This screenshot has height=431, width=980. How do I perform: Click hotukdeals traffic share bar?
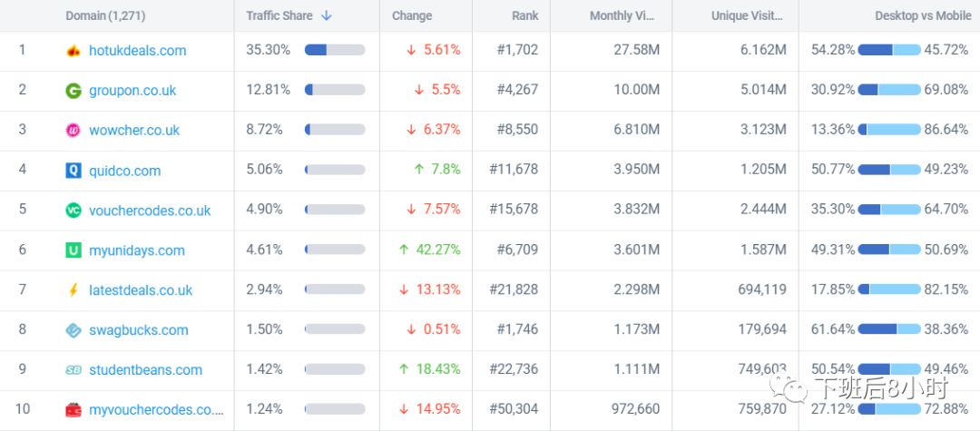click(335, 51)
